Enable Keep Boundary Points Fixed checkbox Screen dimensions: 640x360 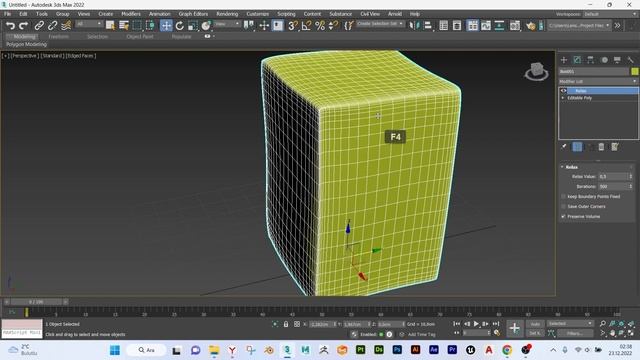coord(564,196)
